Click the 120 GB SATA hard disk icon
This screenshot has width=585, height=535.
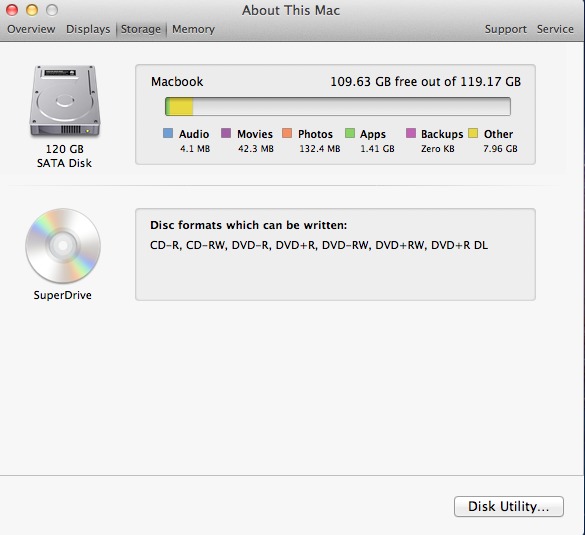(x=65, y=101)
